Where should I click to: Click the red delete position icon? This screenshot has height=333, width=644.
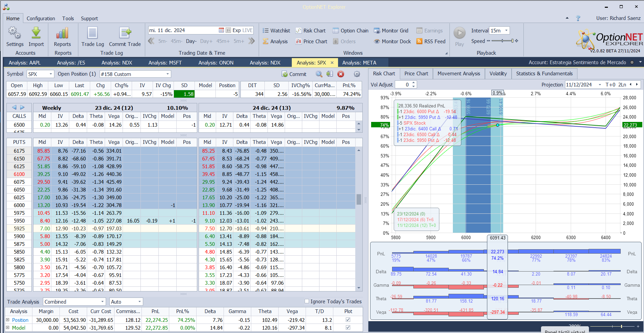(341, 74)
